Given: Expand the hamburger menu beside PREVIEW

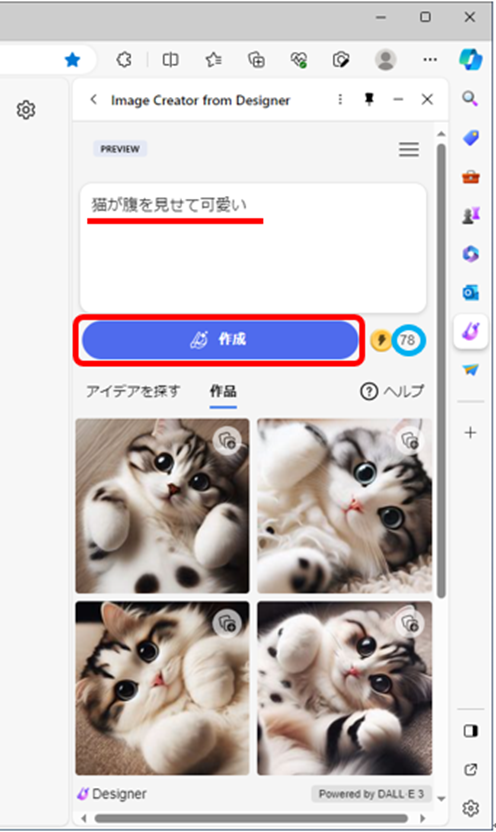Looking at the screenshot, I should click(x=409, y=149).
